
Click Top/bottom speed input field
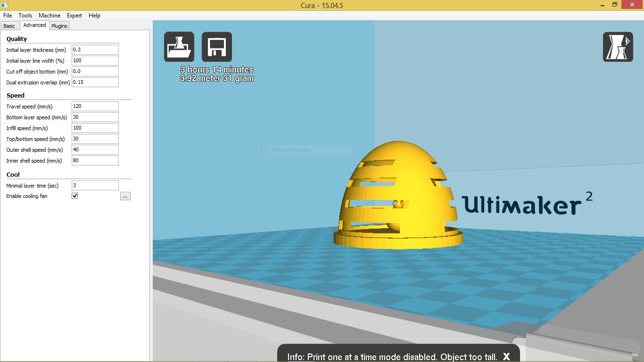[x=95, y=139]
